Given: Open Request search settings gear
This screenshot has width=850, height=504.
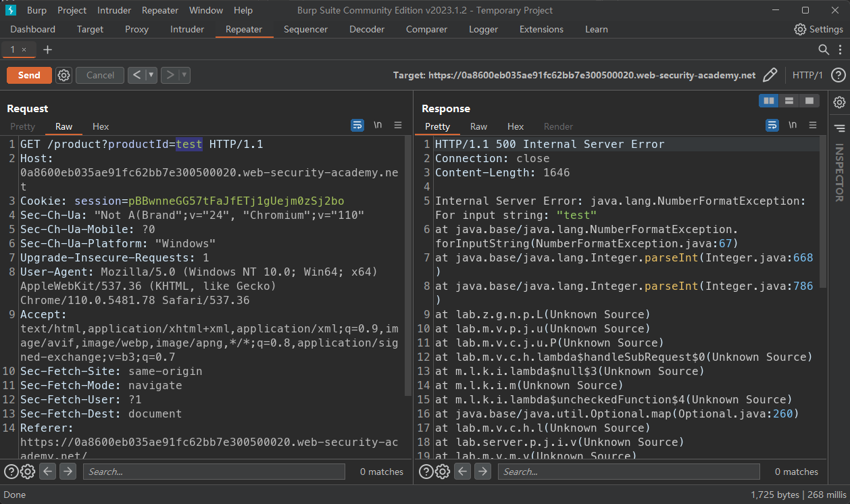Looking at the screenshot, I should click(x=27, y=472).
